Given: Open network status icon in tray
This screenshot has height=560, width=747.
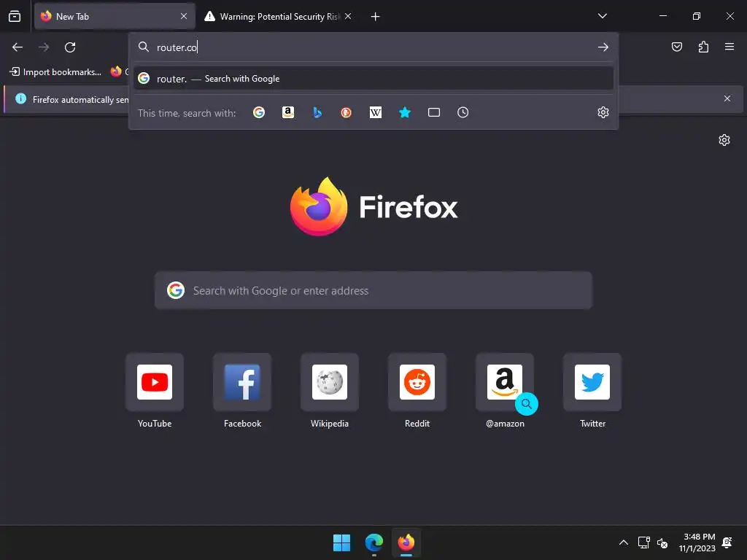Looking at the screenshot, I should coord(643,542).
